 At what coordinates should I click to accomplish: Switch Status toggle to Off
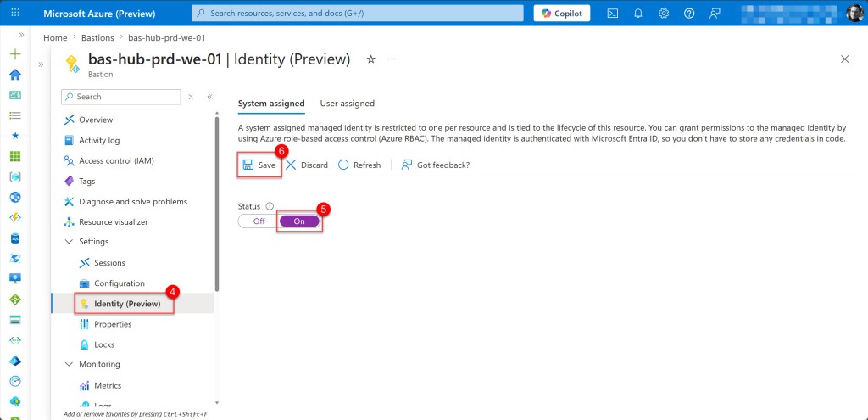(259, 221)
